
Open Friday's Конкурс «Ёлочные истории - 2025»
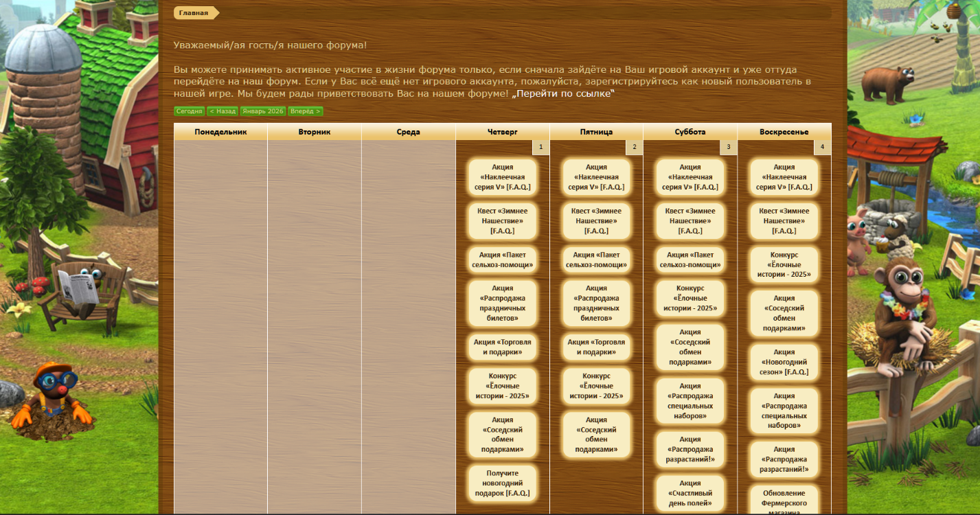point(596,386)
